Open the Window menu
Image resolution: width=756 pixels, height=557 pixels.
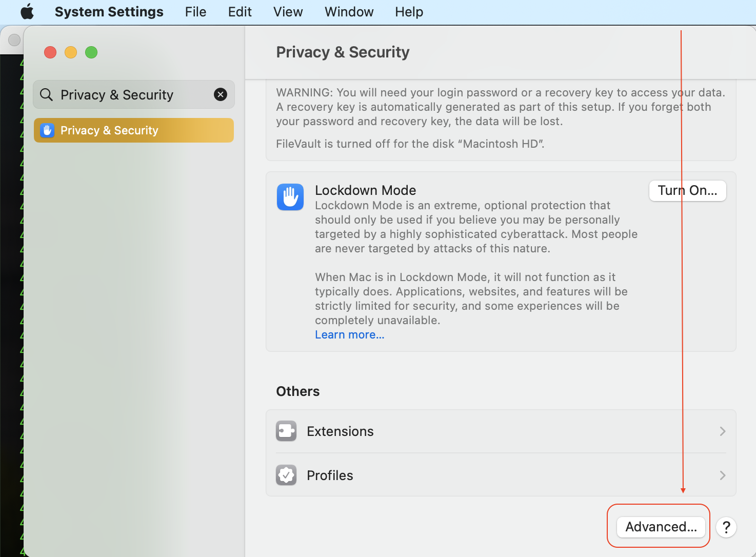coord(349,12)
